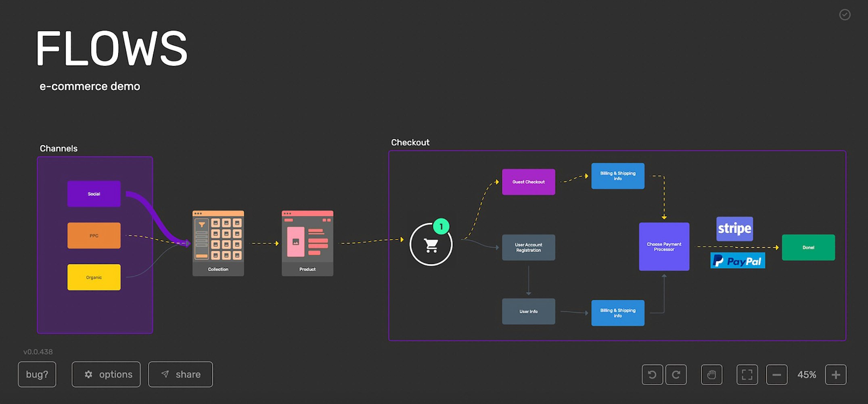This screenshot has height=404, width=868.
Task: Click the redo arrow icon
Action: coord(676,375)
